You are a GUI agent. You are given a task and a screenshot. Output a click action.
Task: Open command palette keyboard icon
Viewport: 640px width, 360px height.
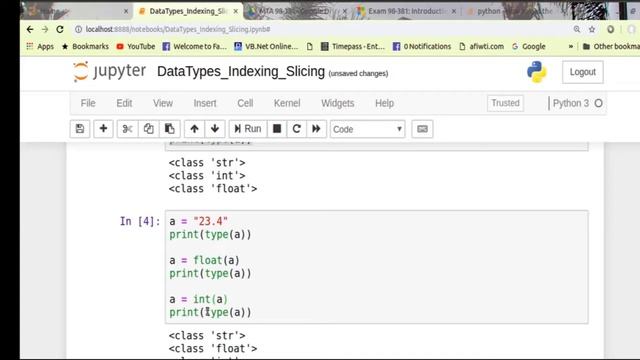[x=422, y=129]
